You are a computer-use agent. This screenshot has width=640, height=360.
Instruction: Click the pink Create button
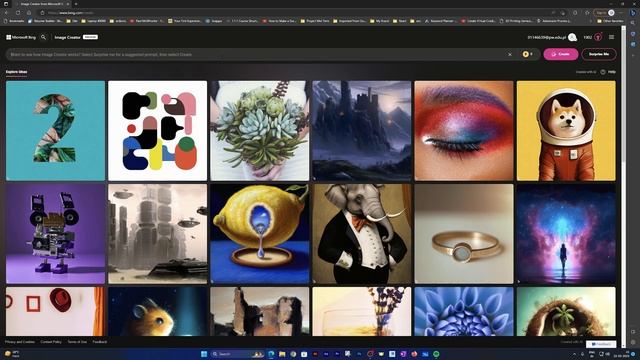(x=560, y=54)
